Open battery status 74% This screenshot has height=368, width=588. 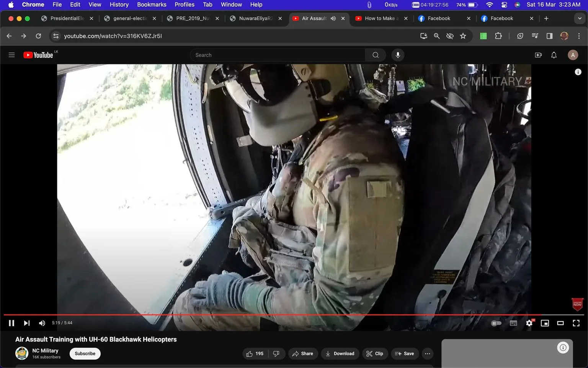point(467,5)
